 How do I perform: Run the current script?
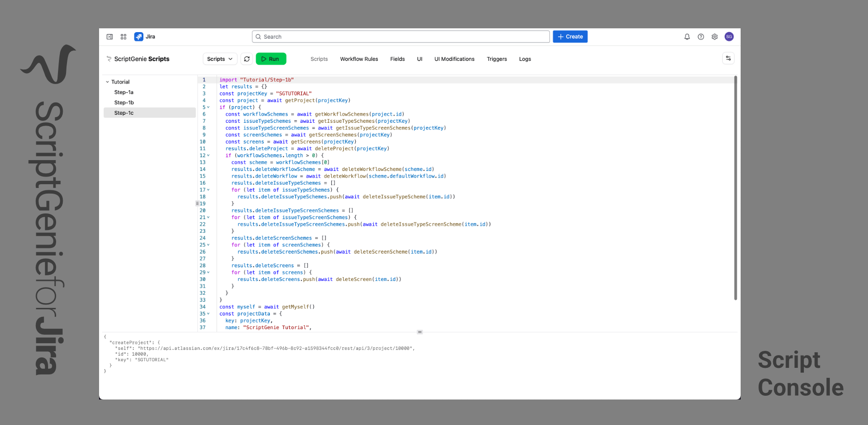pyautogui.click(x=271, y=59)
